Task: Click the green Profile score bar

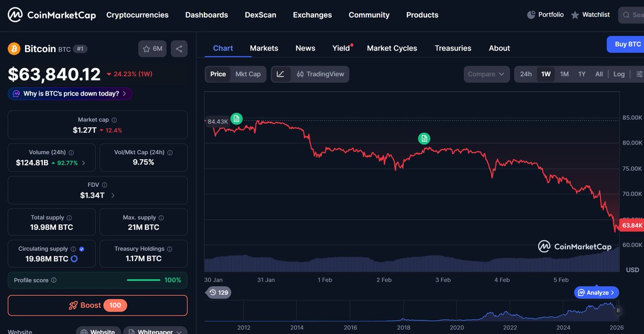Action: click(143, 280)
